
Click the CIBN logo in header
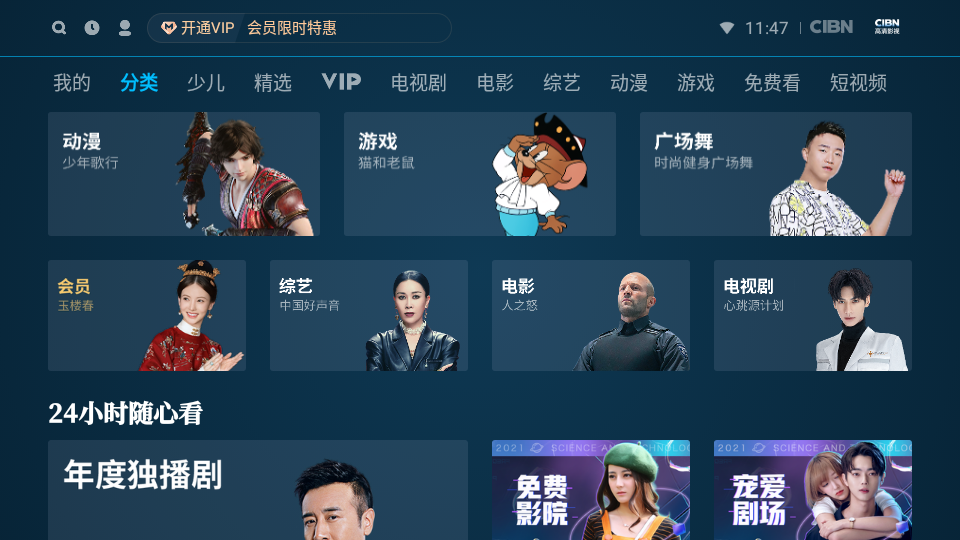point(831,27)
